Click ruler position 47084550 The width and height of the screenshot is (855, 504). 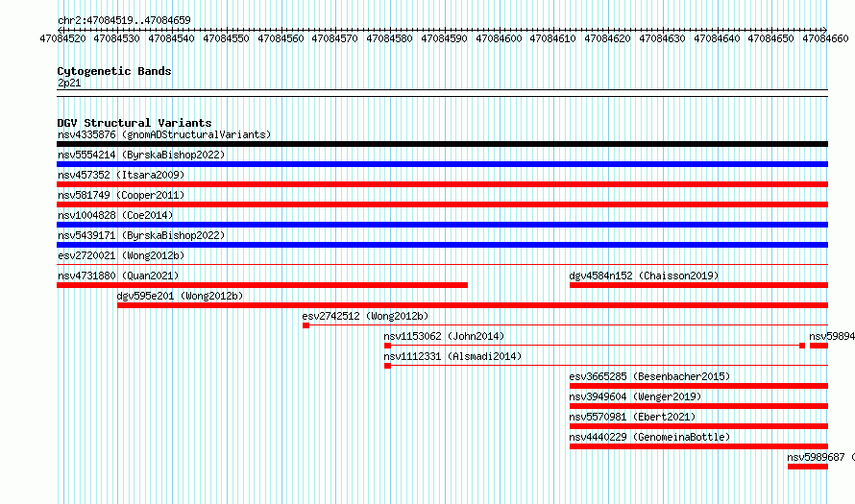(x=226, y=38)
